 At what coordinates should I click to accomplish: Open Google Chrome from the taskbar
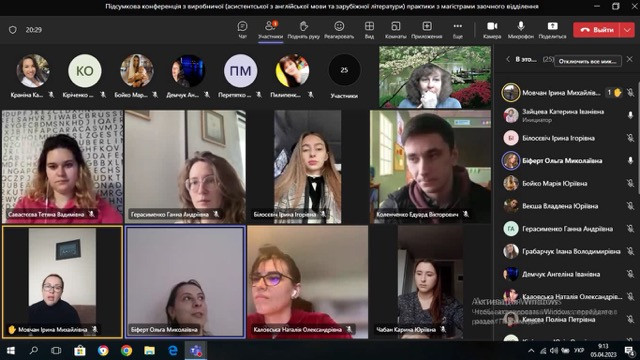point(127,351)
